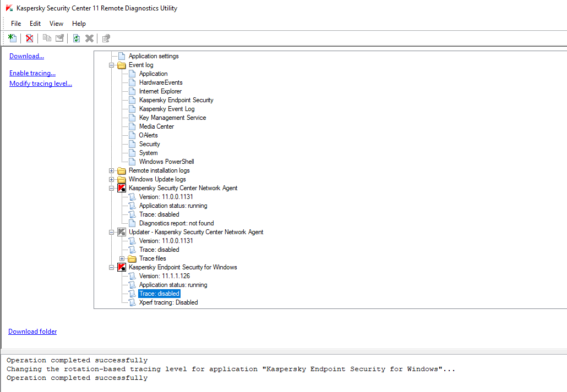The image size is (567, 392).
Task: Select Network Agent 'Version: 11.0.0.1131' item
Action: click(166, 197)
